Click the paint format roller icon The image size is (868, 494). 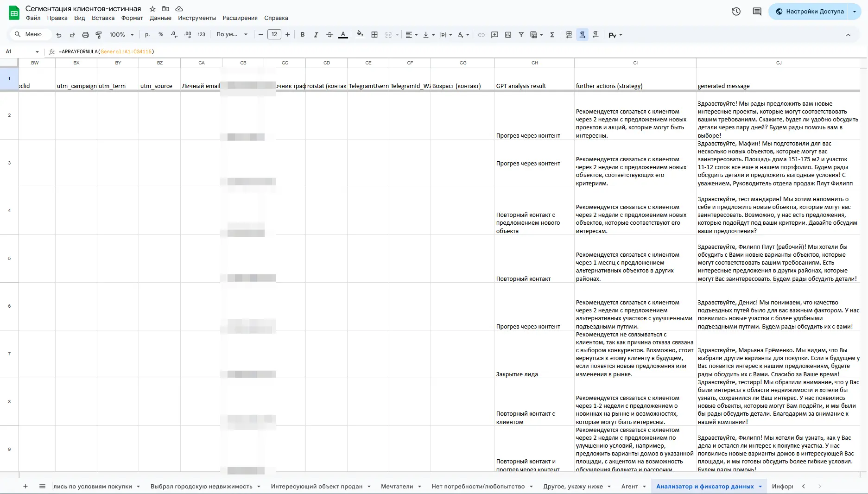point(99,35)
